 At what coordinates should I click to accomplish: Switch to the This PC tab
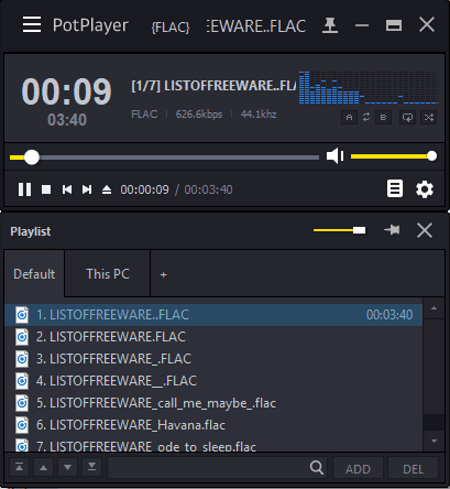click(x=108, y=274)
